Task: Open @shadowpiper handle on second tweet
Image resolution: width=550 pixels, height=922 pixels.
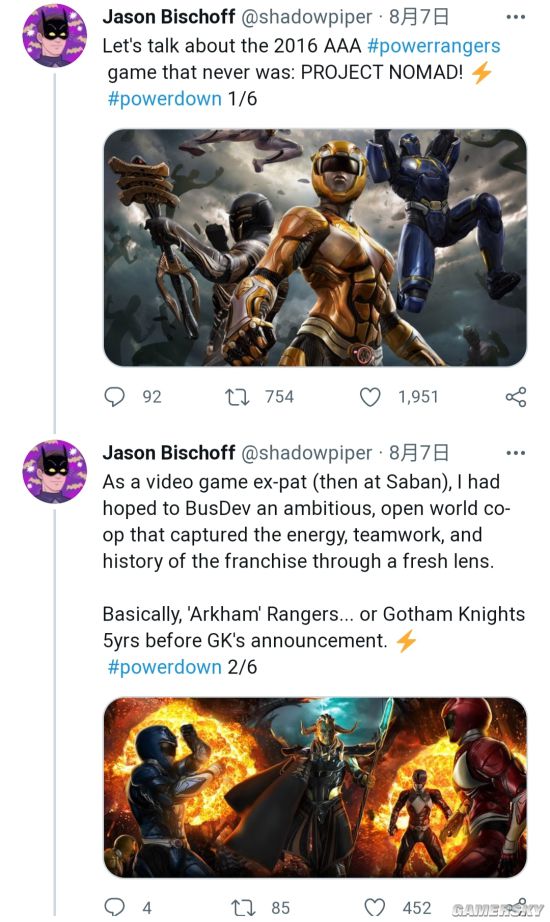Action: [306, 453]
